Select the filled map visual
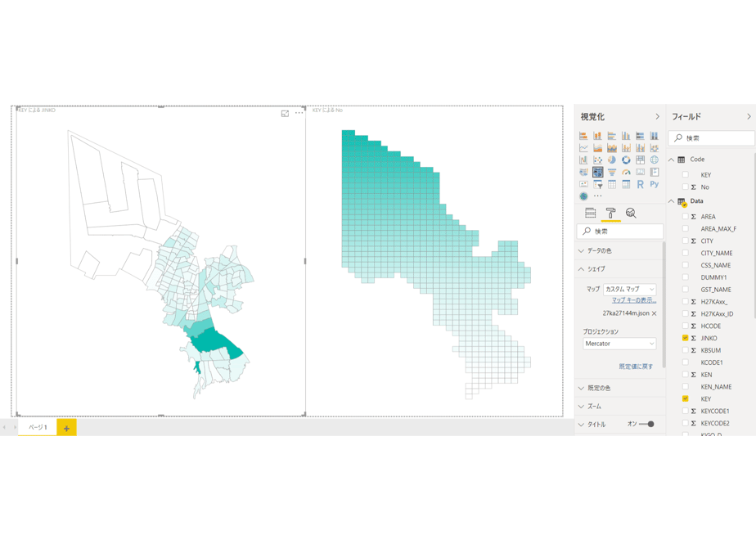756x540 pixels. [x=583, y=172]
